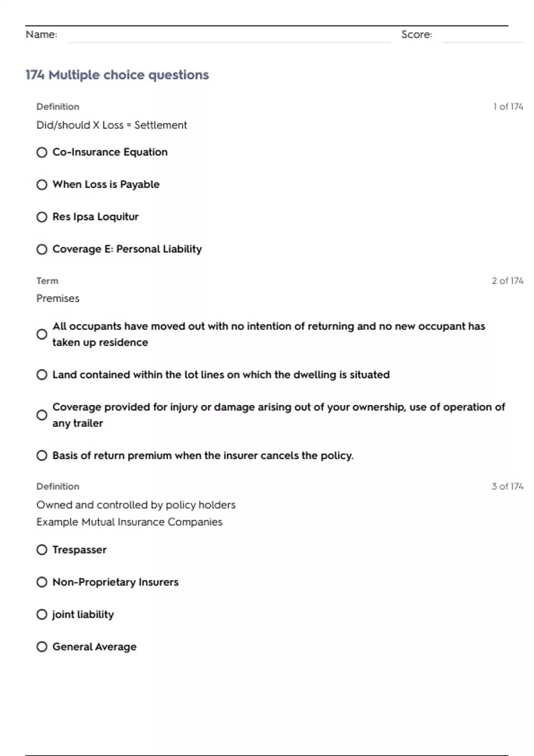This screenshot has width=534, height=756.
Task: Select 'Coverage provided for injury or damage' answer
Action: click(42, 415)
